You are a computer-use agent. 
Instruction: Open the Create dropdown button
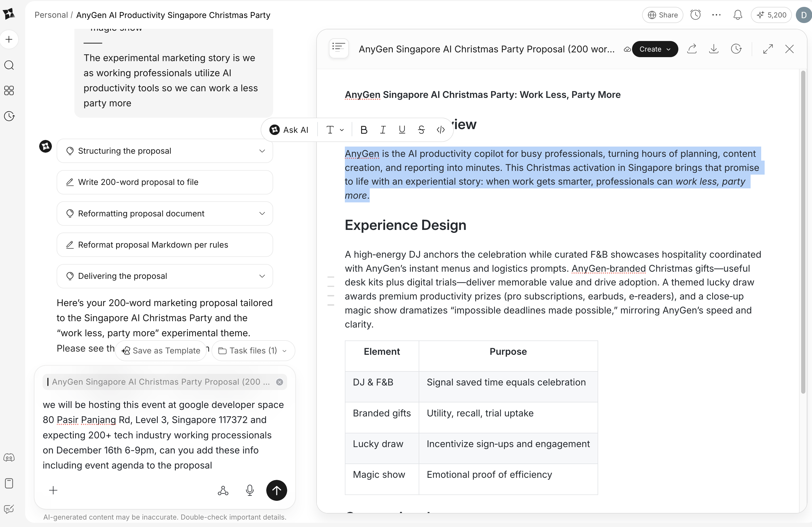pyautogui.click(x=655, y=49)
